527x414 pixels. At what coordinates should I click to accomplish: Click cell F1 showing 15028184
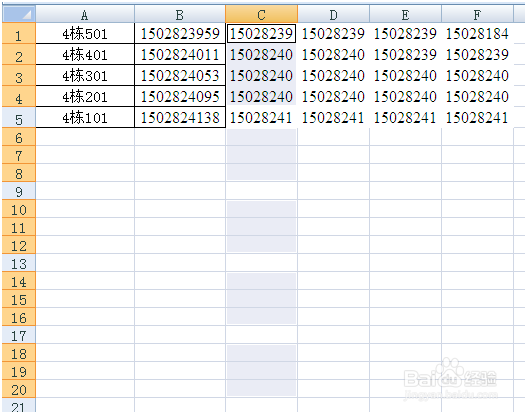pos(477,33)
